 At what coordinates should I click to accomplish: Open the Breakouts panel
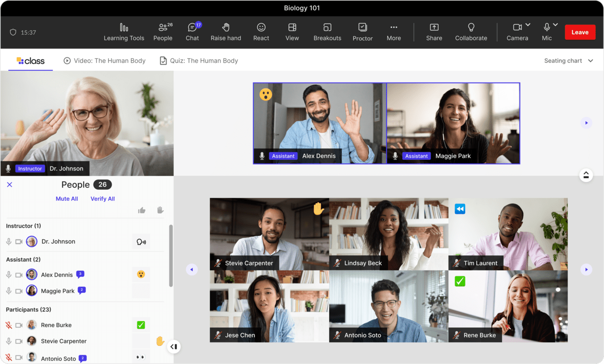(x=327, y=31)
